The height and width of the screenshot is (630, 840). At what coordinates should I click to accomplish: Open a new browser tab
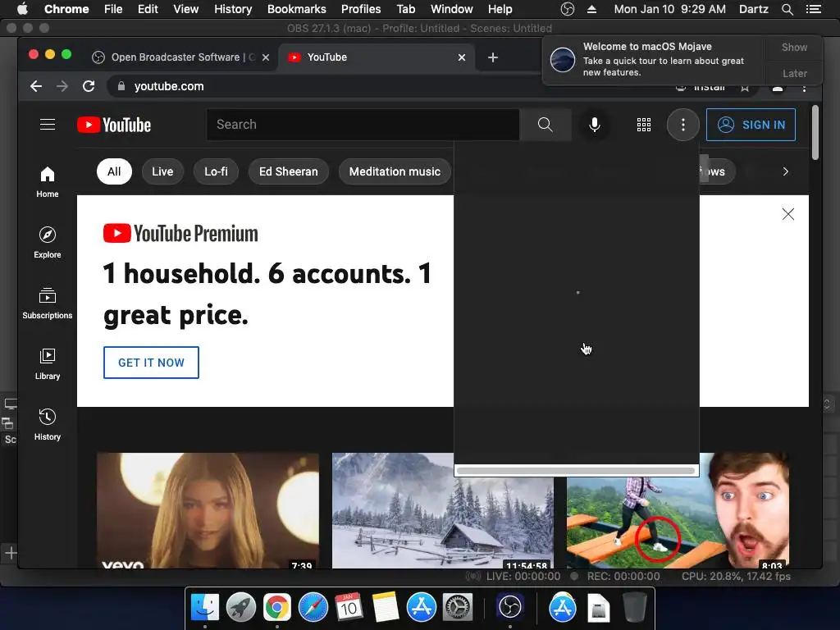pos(493,57)
